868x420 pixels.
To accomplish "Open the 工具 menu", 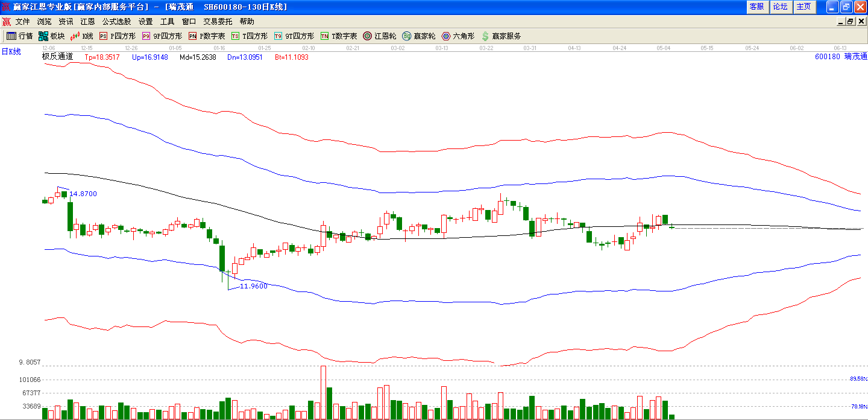I will (167, 22).
